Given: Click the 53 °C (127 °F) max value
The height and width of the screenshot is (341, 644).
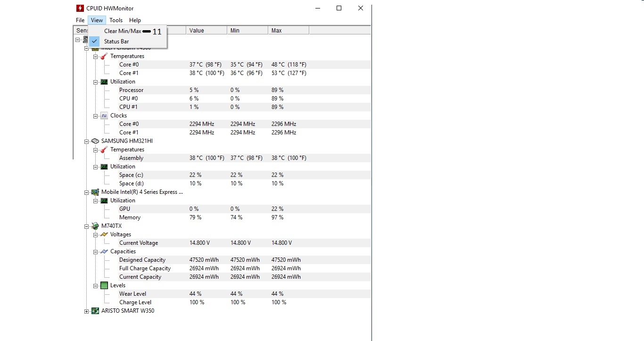Looking at the screenshot, I should (x=289, y=73).
